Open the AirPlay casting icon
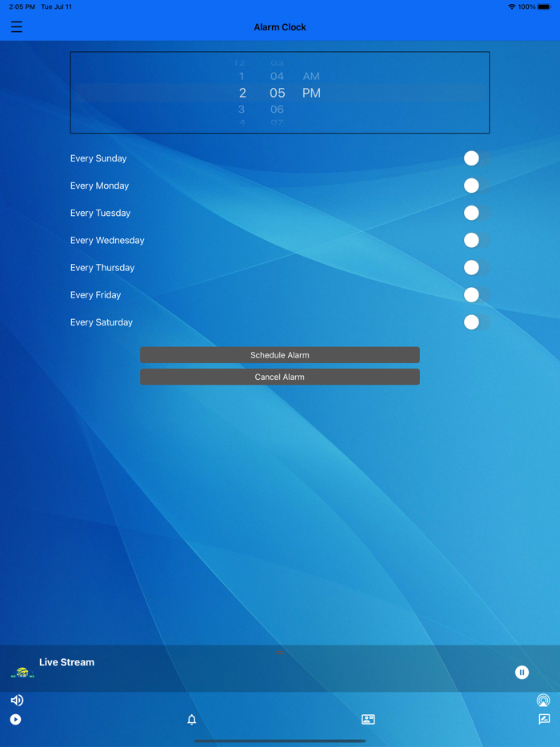 click(x=543, y=700)
